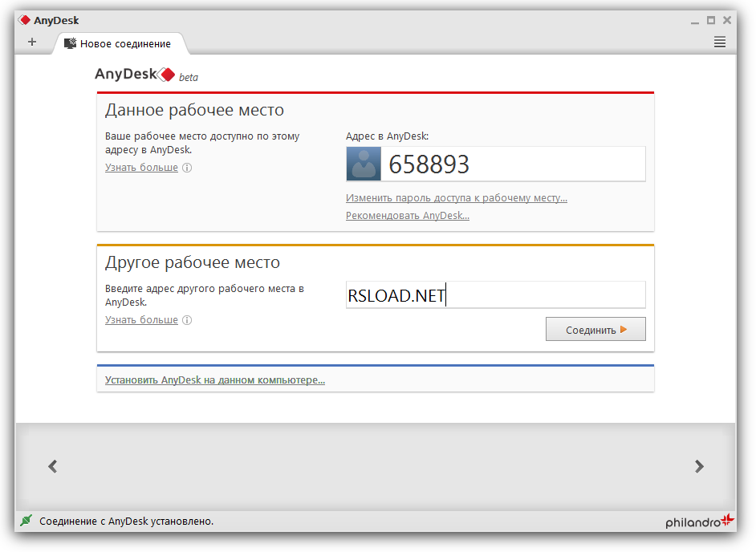The image size is (756, 552).
Task: Open the hamburger menu in top right corner
Action: (x=720, y=43)
